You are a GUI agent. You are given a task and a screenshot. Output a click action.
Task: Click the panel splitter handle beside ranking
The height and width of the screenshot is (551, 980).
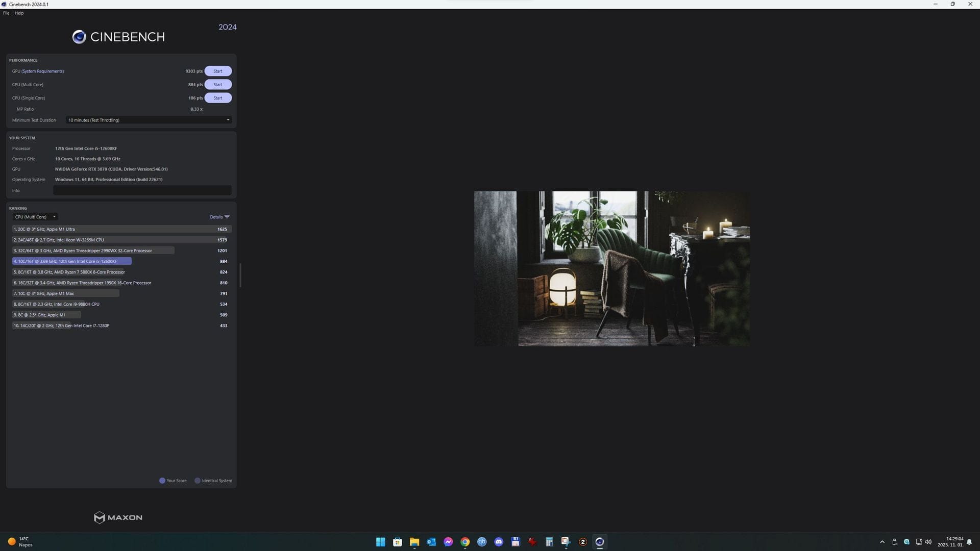pos(240,275)
